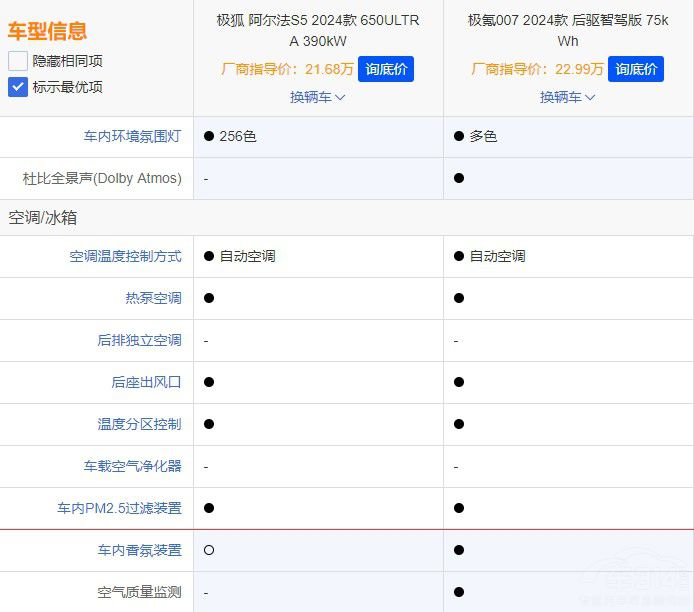The image size is (694, 612).
Task: Click the 车载空气净化器 parameter label
Action: (132, 466)
